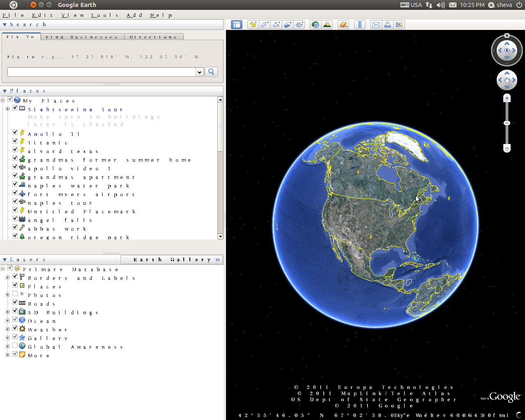Viewport: 525px width, 420px height.
Task: Open the Tools menu
Action: coord(105,15)
